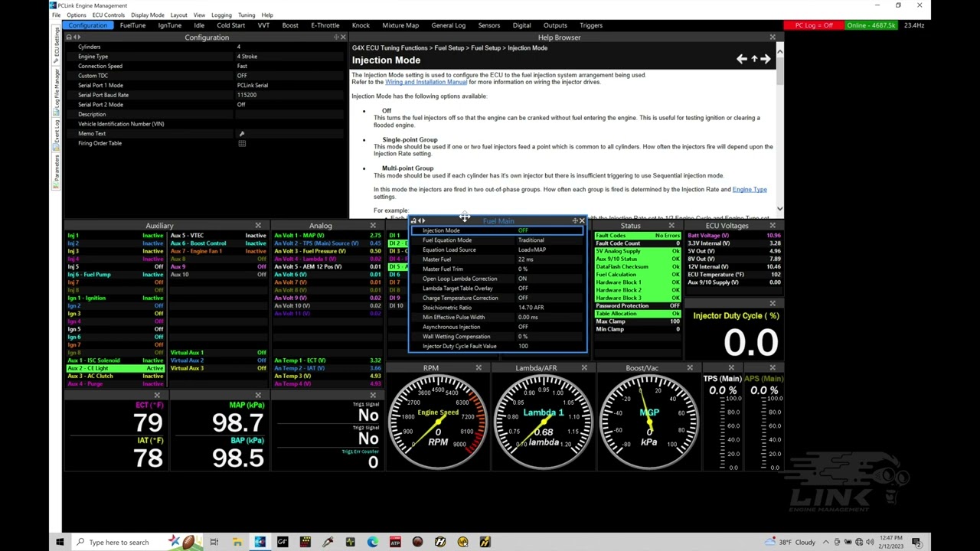Open the Memo Text editor wrench icon
The width and height of the screenshot is (980, 551).
coord(242,134)
